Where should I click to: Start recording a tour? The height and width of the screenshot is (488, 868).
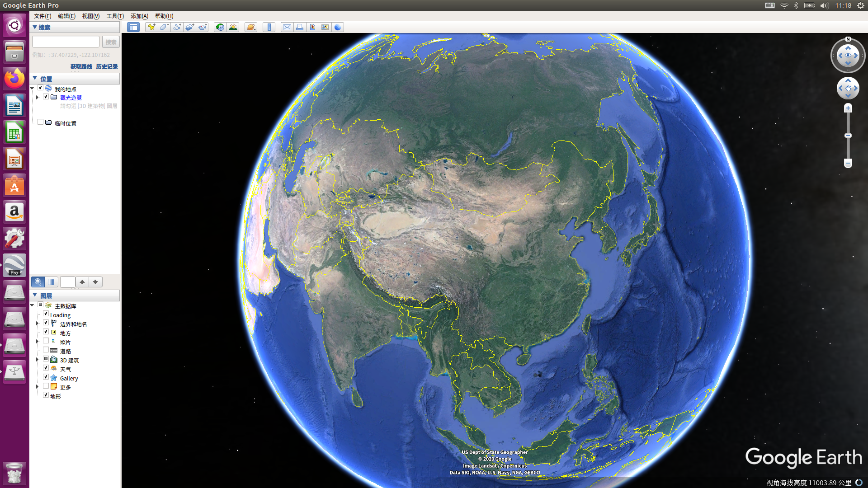pos(202,27)
